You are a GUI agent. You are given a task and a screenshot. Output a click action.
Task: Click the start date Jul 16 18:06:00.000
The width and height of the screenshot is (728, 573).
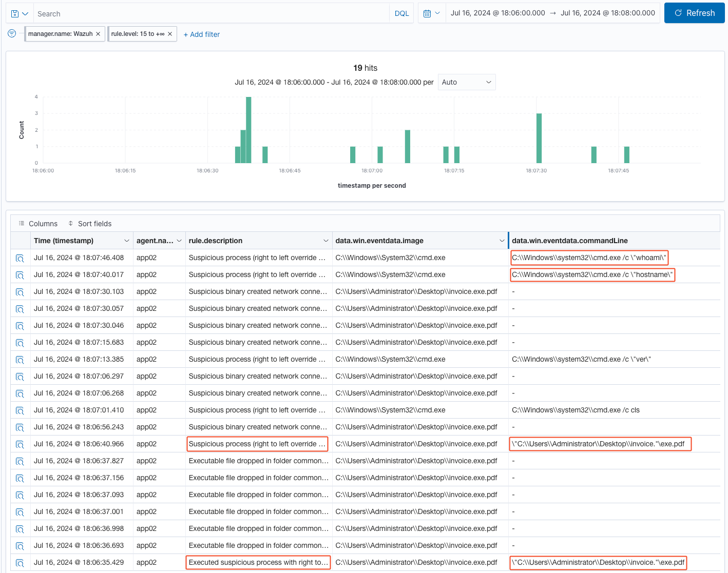point(498,13)
